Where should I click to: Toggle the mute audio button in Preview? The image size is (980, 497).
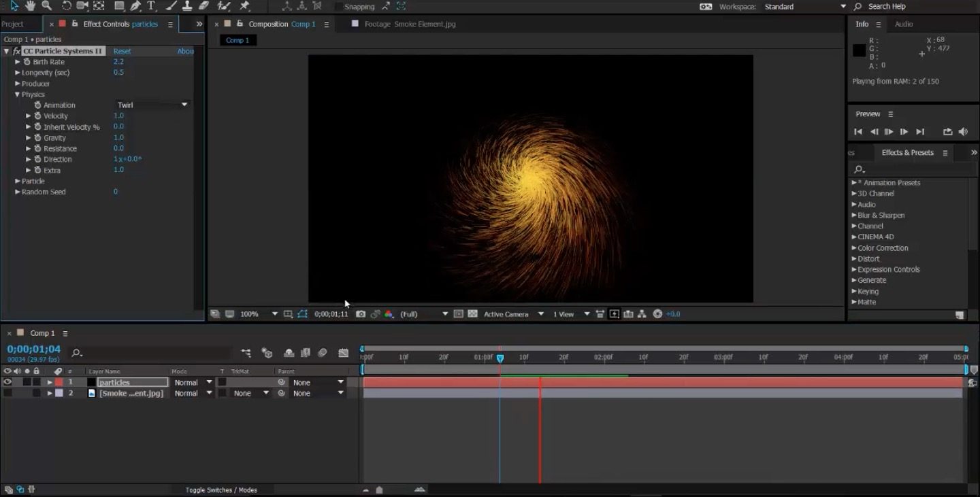click(963, 132)
